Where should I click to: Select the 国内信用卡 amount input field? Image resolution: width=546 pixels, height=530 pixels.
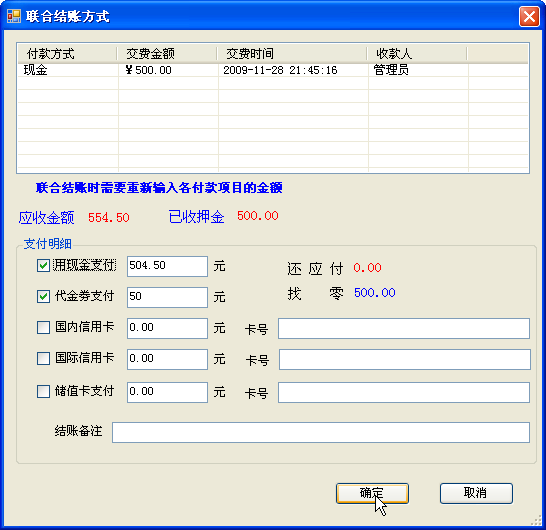coord(167,328)
